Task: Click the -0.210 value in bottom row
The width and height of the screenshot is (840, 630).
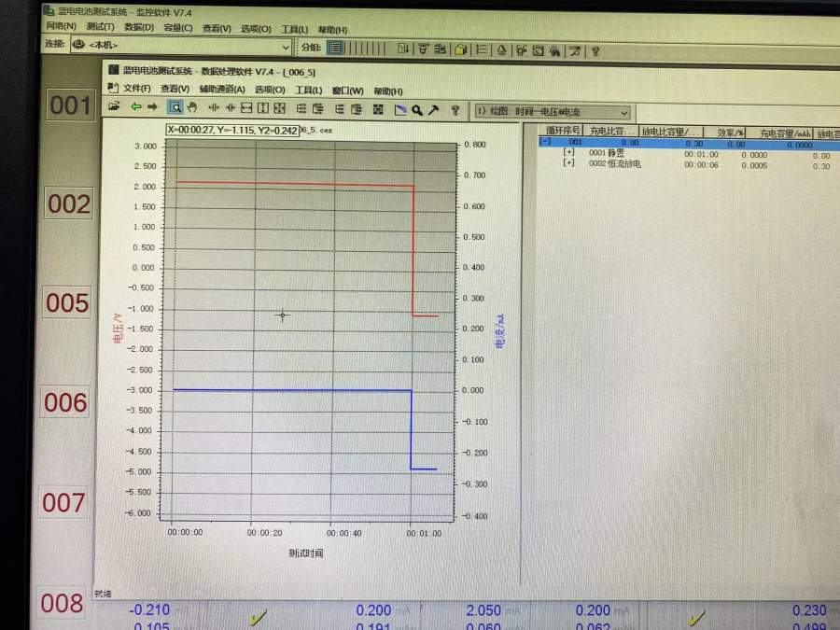Action: point(149,609)
